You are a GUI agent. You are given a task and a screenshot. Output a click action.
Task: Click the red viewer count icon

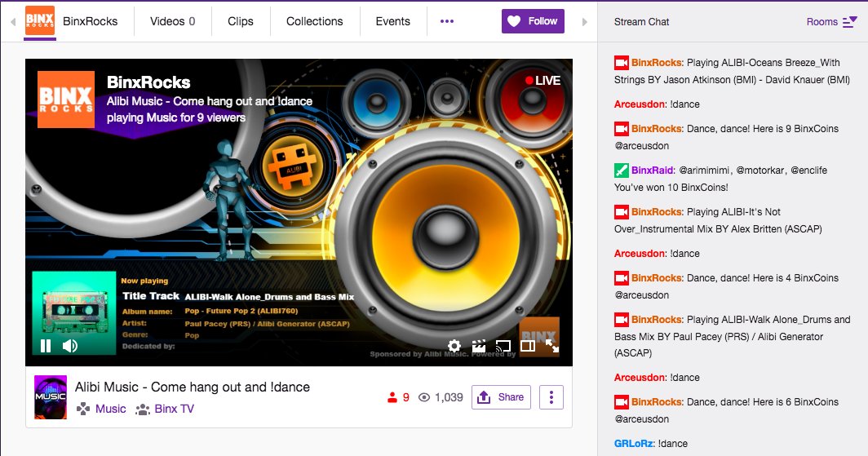point(392,397)
